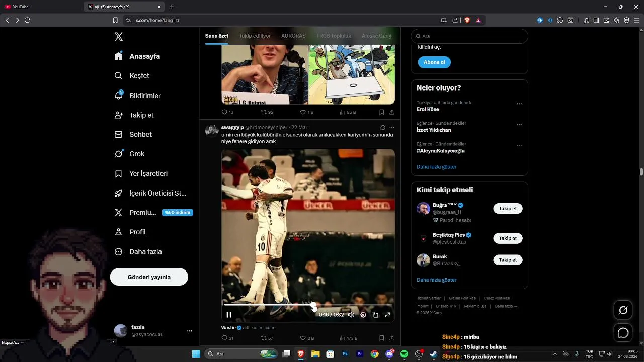
Task: Click Grok icon on swaggy p post
Action: 383,128
